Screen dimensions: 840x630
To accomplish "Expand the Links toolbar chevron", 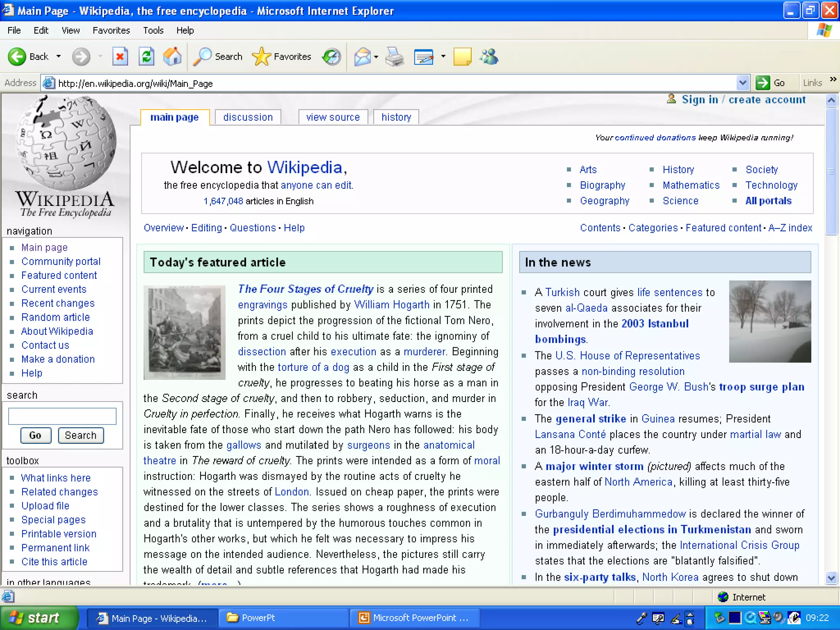I will coord(833,80).
